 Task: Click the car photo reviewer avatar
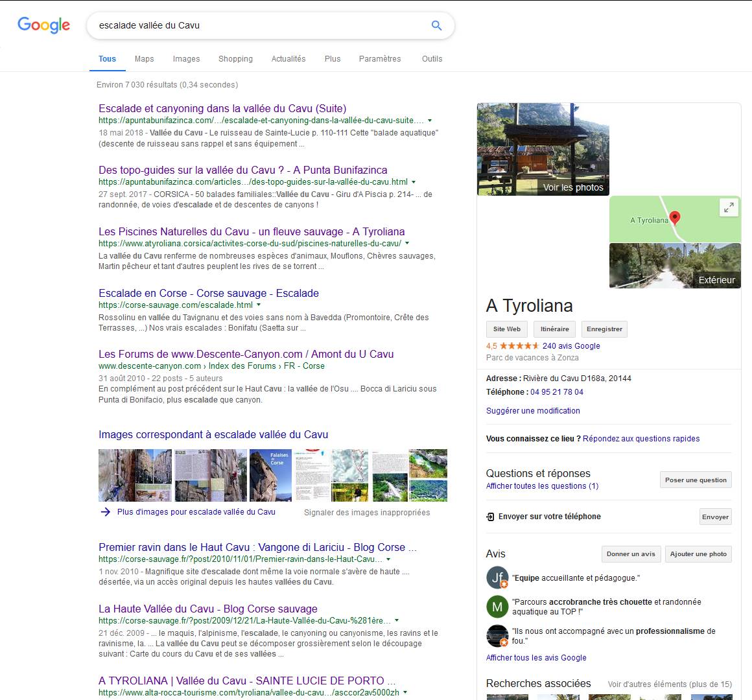click(497, 636)
